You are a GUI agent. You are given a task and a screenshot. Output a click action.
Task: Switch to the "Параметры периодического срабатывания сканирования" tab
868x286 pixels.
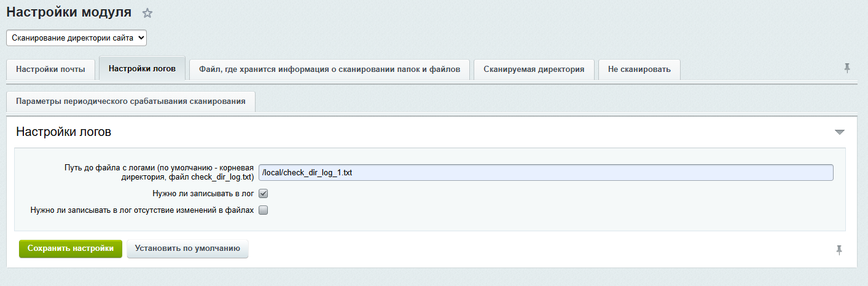pos(131,101)
